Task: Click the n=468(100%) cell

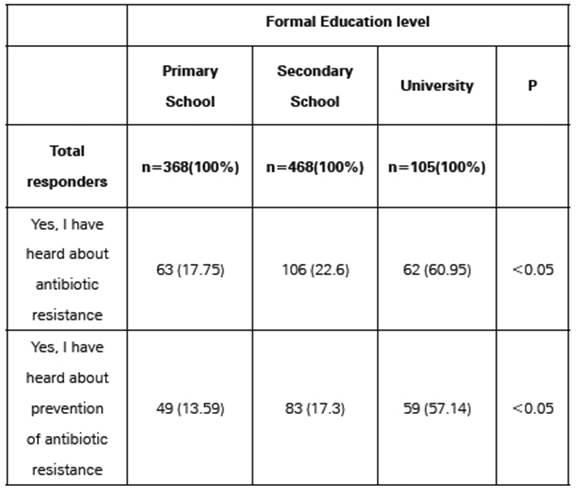Action: pyautogui.click(x=315, y=167)
